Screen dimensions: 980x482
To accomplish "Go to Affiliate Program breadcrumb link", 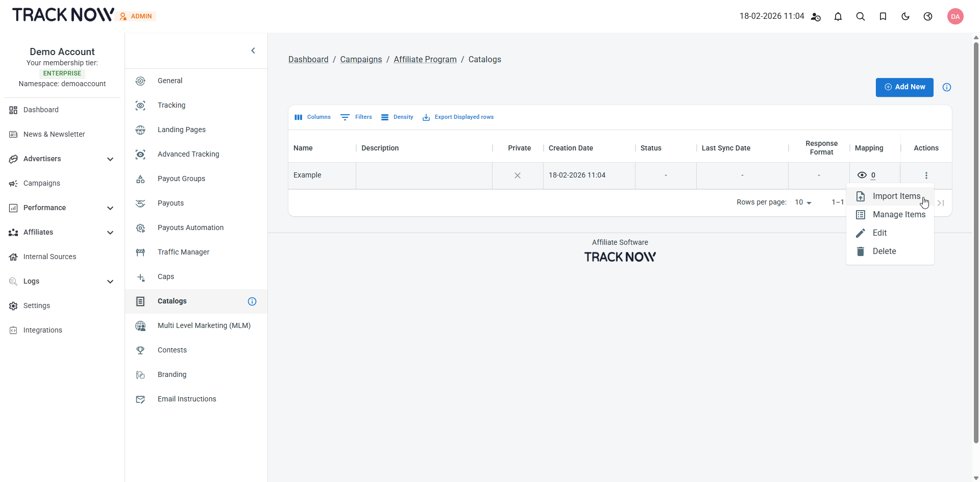I will (425, 60).
